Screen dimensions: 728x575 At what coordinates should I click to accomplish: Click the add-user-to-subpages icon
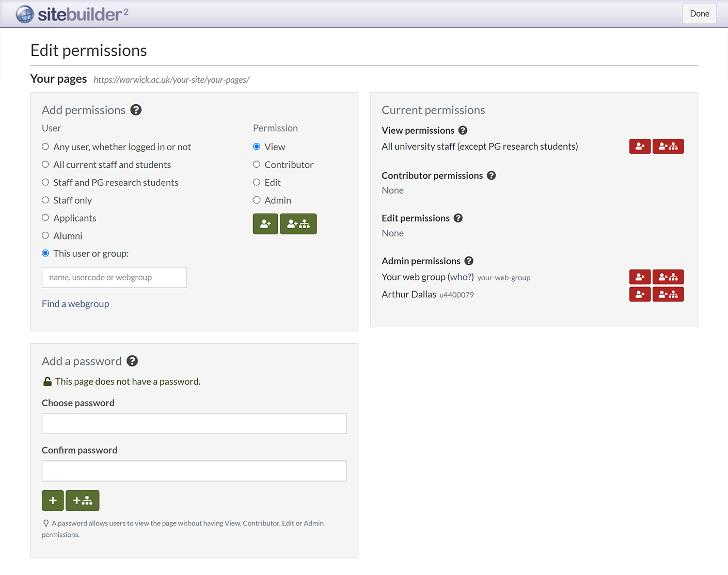(298, 223)
